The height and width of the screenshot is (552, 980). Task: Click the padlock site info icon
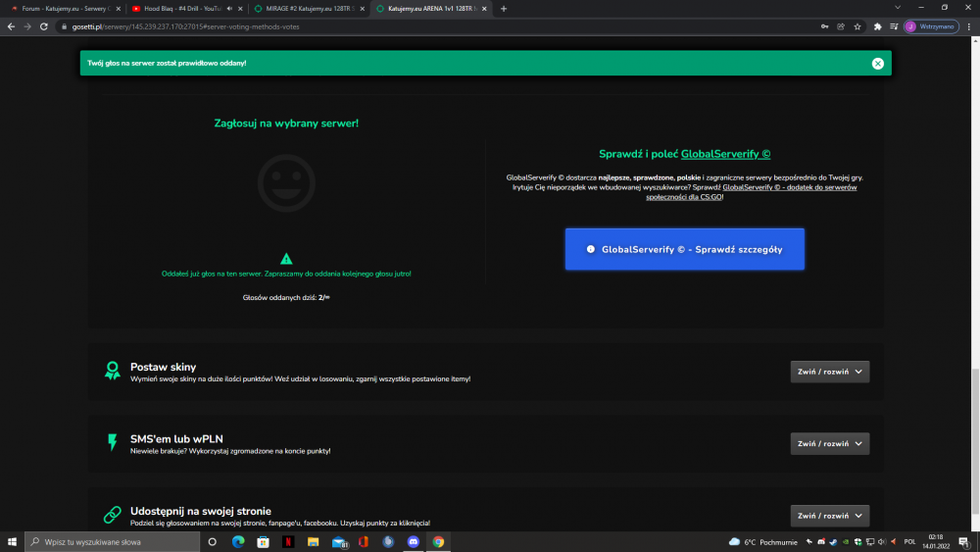tap(64, 26)
